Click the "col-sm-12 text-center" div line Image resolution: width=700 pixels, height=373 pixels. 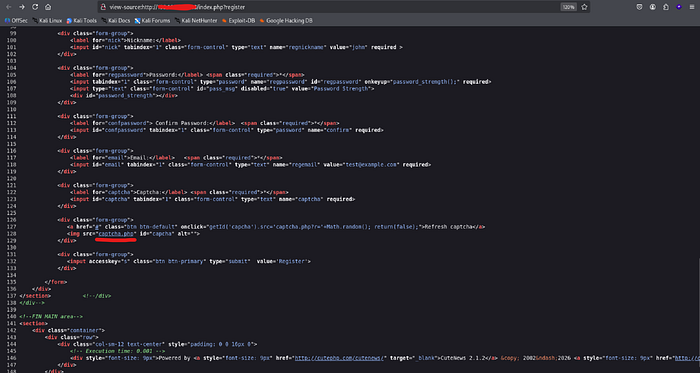coord(157,344)
